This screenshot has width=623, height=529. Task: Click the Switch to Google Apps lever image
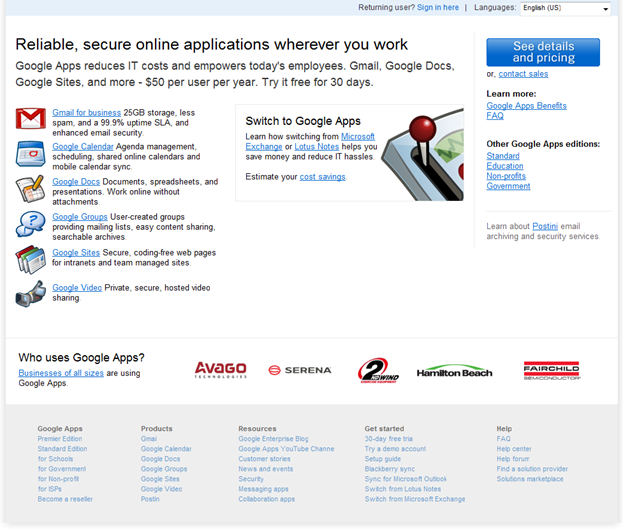click(422, 153)
